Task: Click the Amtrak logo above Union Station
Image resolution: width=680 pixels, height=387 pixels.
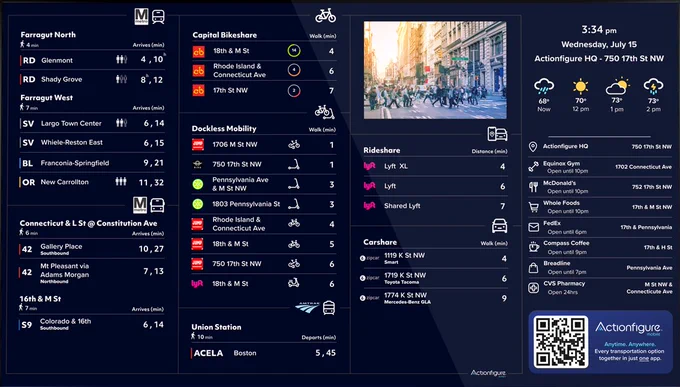Action: [x=307, y=307]
